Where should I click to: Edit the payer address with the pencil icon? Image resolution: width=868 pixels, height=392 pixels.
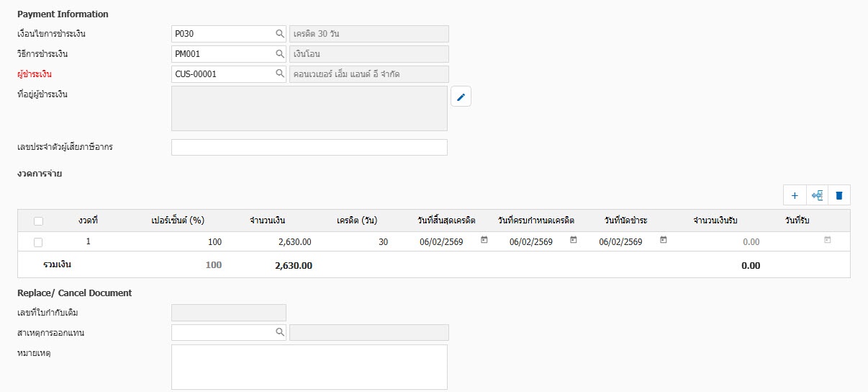click(x=461, y=97)
